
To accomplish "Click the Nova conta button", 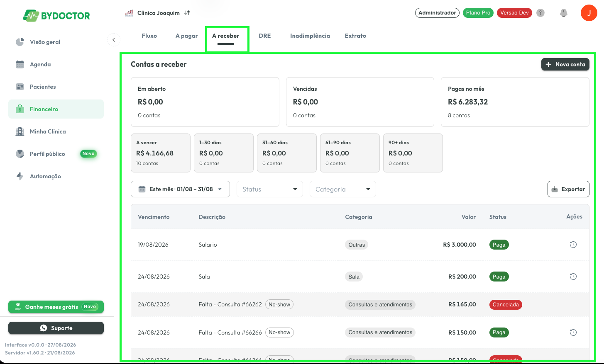I will coord(565,64).
